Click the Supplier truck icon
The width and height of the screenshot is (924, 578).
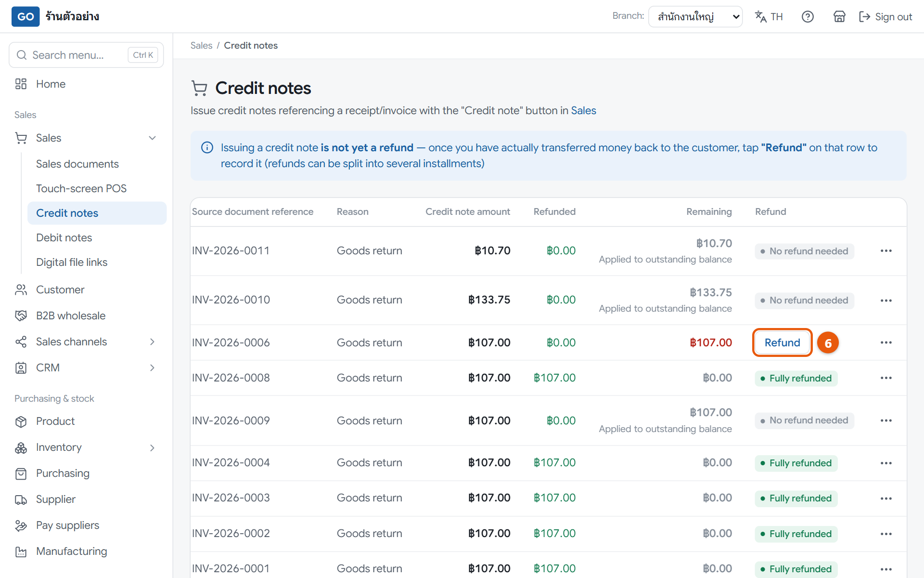[21, 499]
